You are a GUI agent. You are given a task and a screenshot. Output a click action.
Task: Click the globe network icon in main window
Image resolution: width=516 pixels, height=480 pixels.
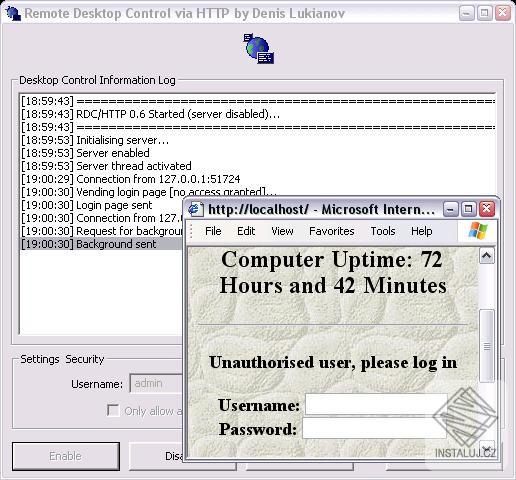pyautogui.click(x=259, y=49)
